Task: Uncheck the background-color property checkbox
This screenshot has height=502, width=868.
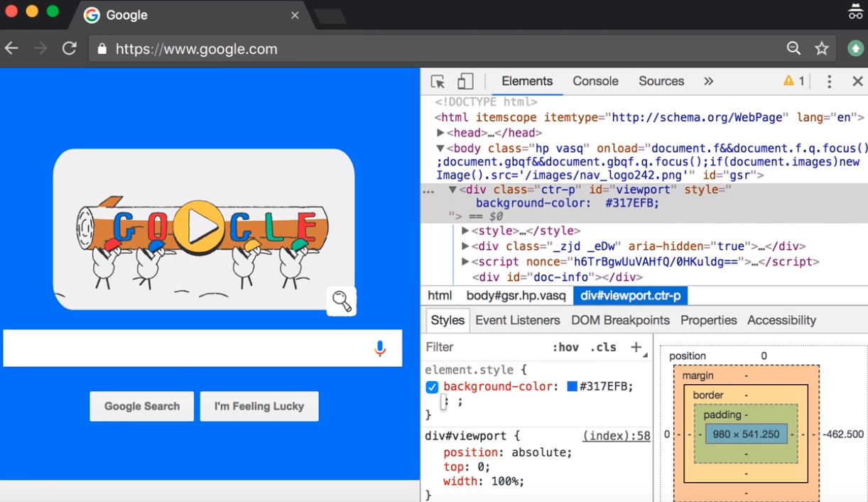Action: pyautogui.click(x=432, y=387)
